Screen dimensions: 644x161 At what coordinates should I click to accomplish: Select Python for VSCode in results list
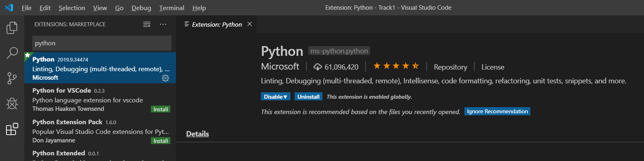click(100, 99)
